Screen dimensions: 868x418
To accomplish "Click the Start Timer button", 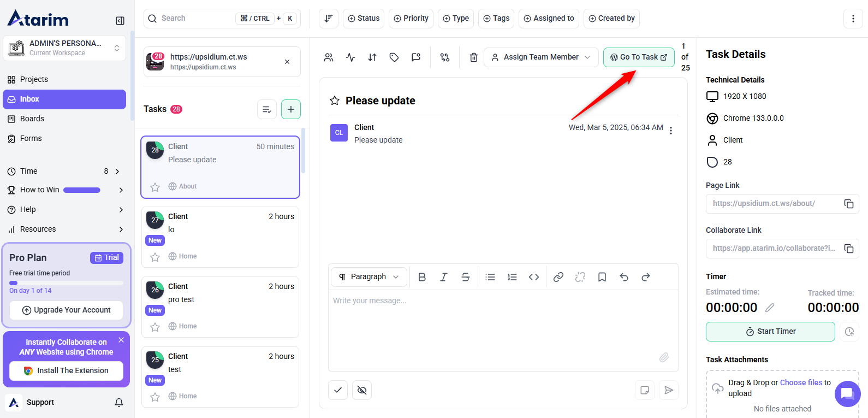I will click(770, 332).
